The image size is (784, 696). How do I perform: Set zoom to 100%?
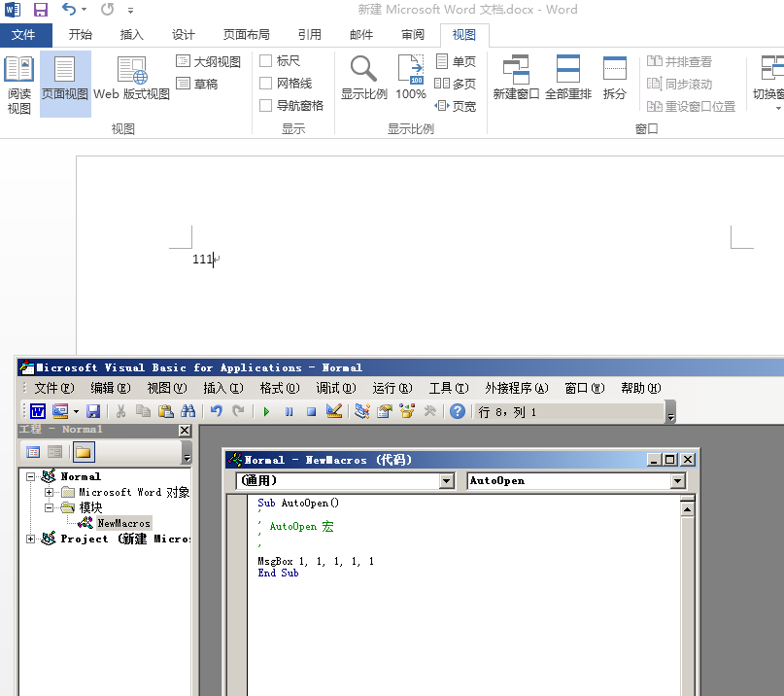(x=411, y=78)
